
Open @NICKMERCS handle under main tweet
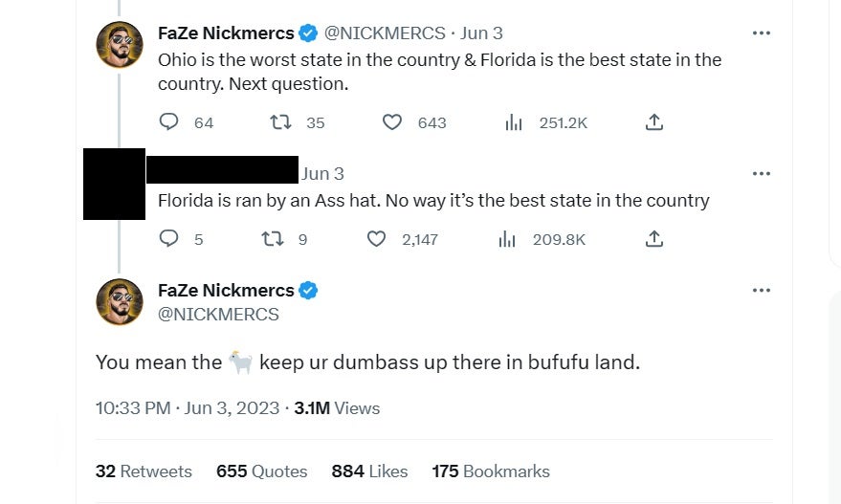[218, 314]
